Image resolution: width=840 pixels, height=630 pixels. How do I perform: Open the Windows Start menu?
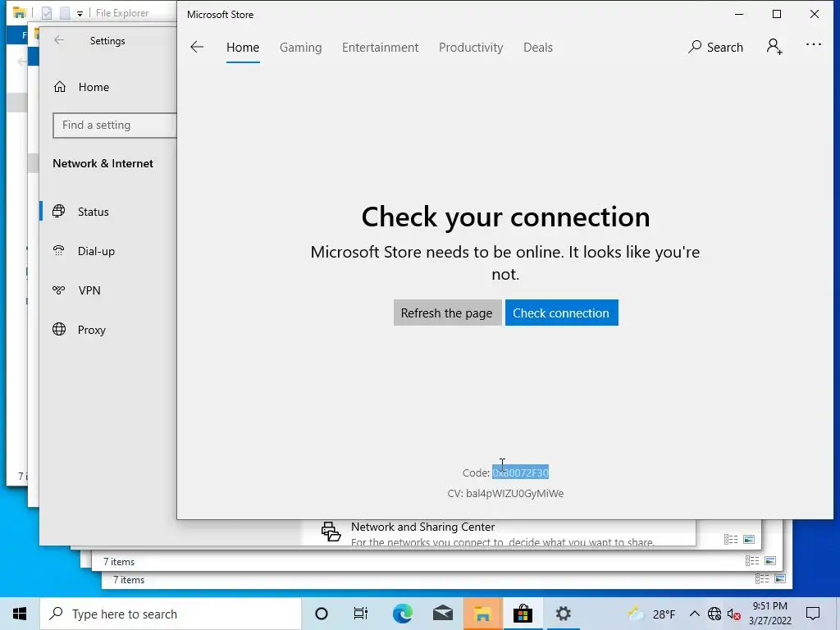tap(20, 614)
